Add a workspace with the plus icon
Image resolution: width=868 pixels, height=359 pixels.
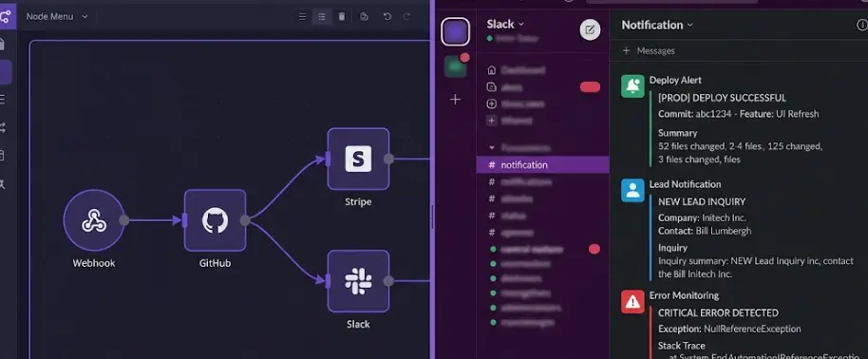pos(456,99)
